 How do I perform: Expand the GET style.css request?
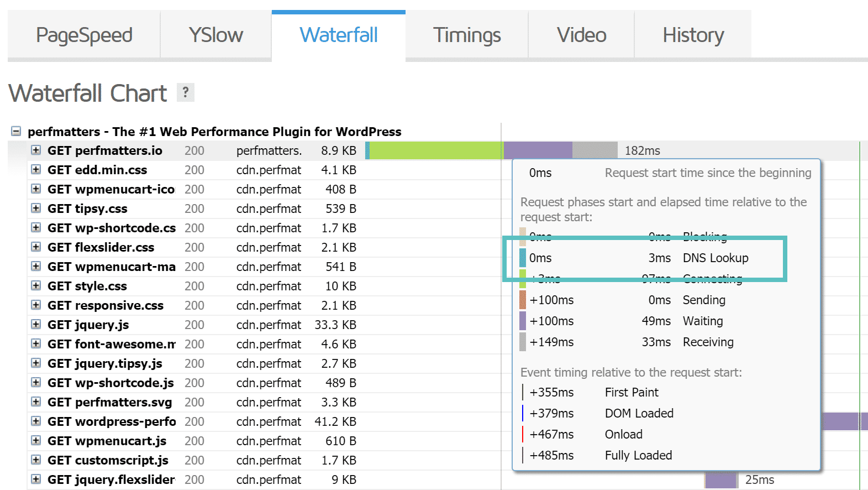[x=36, y=286]
